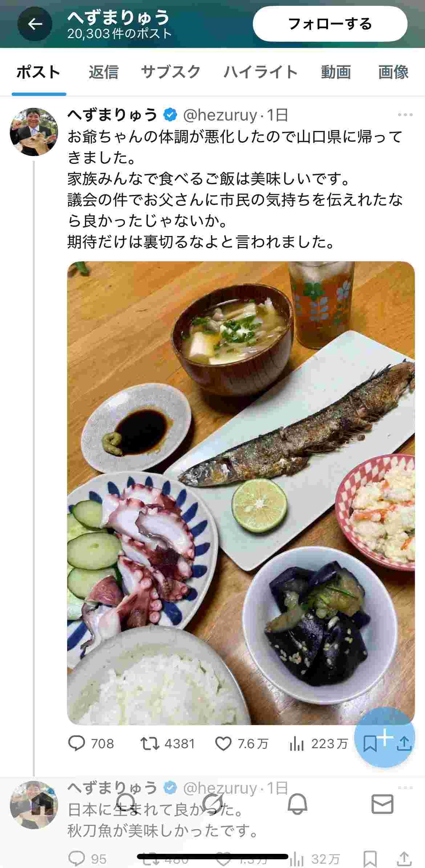Image resolution: width=425 pixels, height=868 pixels.
Task: Open the food photo in first post
Action: click(241, 493)
